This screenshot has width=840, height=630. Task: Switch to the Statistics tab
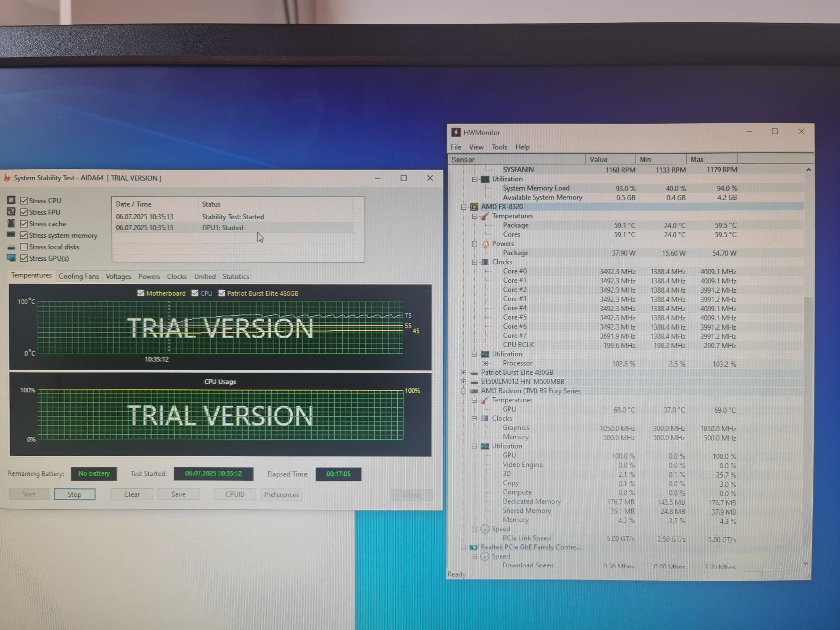[x=236, y=276]
